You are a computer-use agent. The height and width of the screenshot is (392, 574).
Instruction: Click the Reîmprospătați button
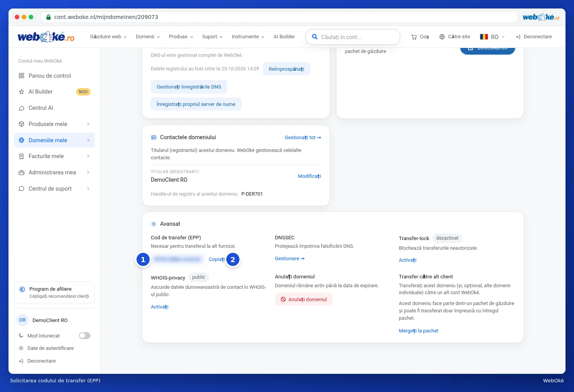click(x=287, y=69)
